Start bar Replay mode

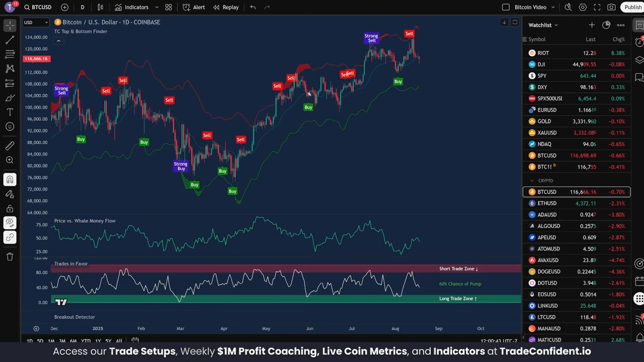(x=226, y=7)
